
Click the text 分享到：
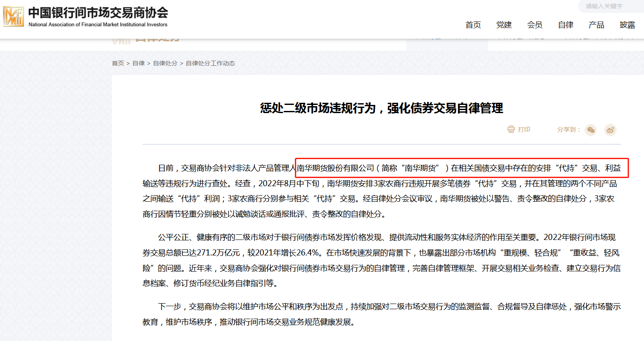tap(569, 129)
